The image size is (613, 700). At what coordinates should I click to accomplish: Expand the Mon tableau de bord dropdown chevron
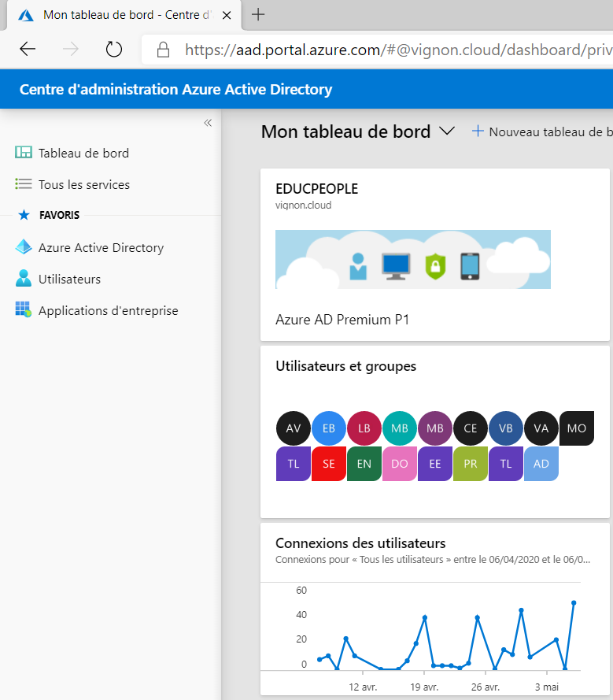[447, 131]
